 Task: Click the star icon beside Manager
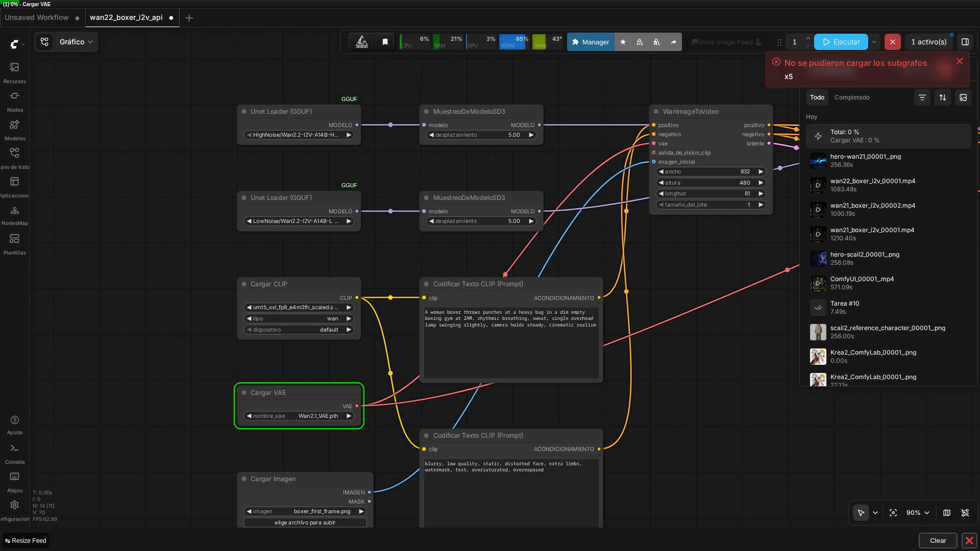(623, 42)
